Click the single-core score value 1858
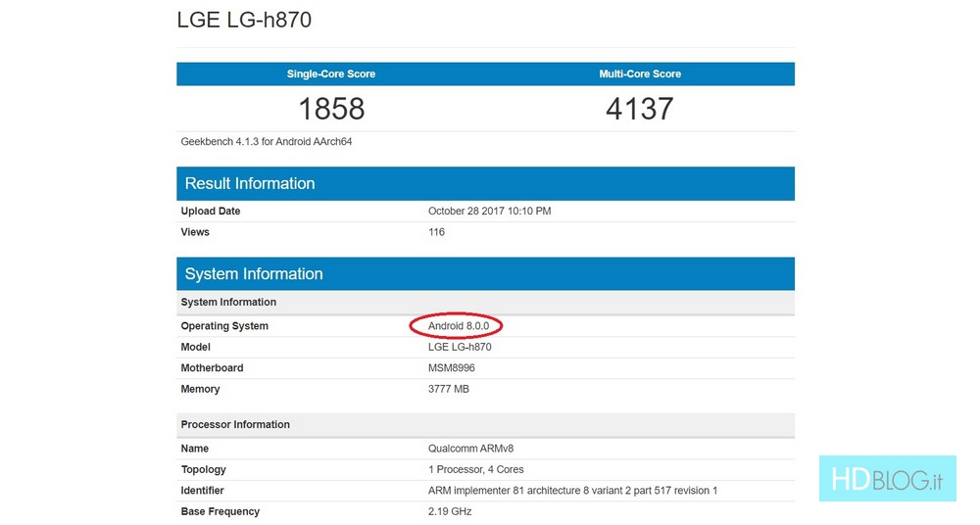The width and height of the screenshot is (980, 525). tap(331, 109)
